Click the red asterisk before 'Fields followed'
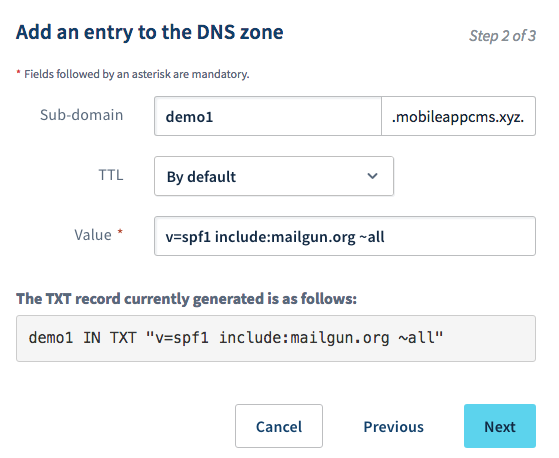This screenshot has width=559, height=458. pyautogui.click(x=18, y=72)
